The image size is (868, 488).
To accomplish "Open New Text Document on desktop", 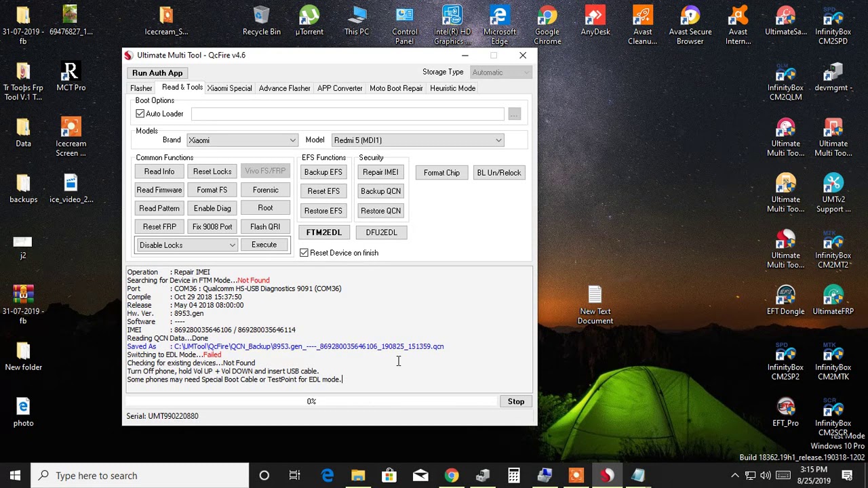I will point(595,305).
